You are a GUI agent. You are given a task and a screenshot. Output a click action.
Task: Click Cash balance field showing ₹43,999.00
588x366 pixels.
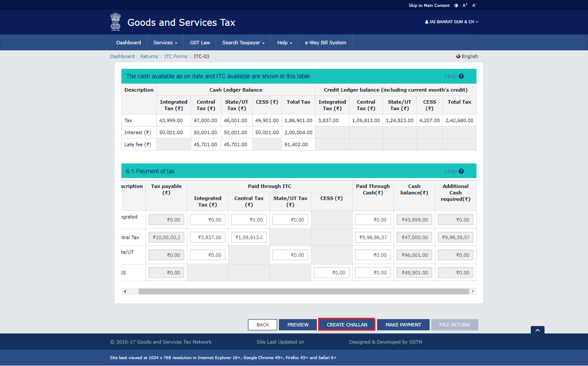[414, 220]
